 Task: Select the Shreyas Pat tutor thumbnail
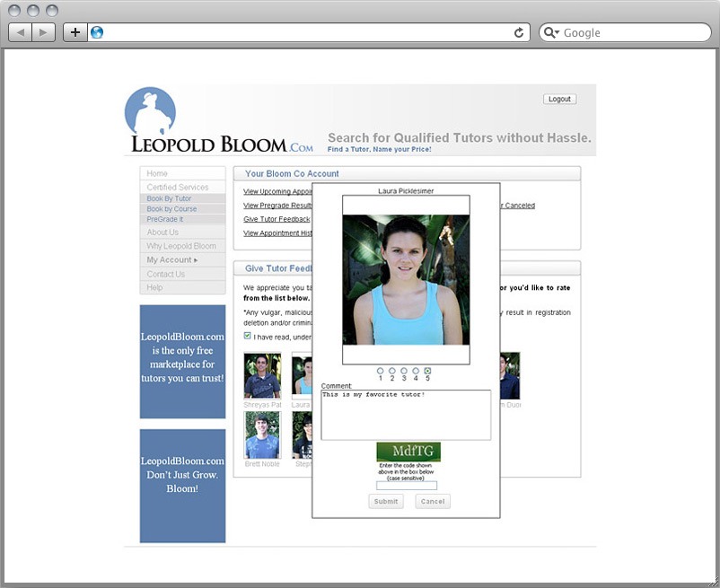[x=262, y=375]
